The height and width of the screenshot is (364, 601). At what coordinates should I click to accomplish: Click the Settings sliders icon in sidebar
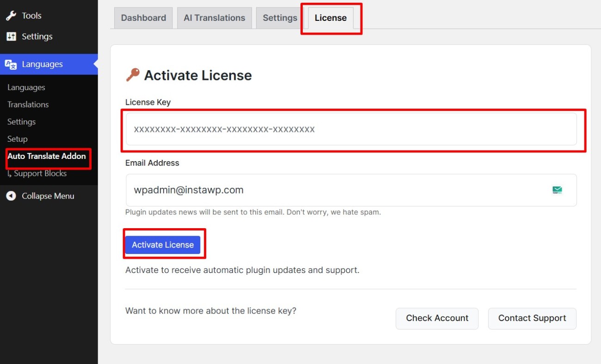click(11, 36)
